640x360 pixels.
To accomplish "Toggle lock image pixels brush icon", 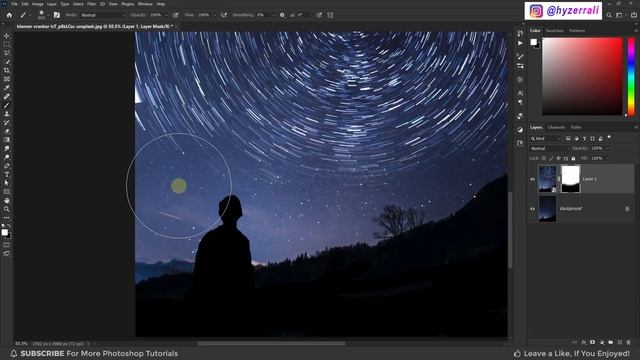I will pos(551,158).
